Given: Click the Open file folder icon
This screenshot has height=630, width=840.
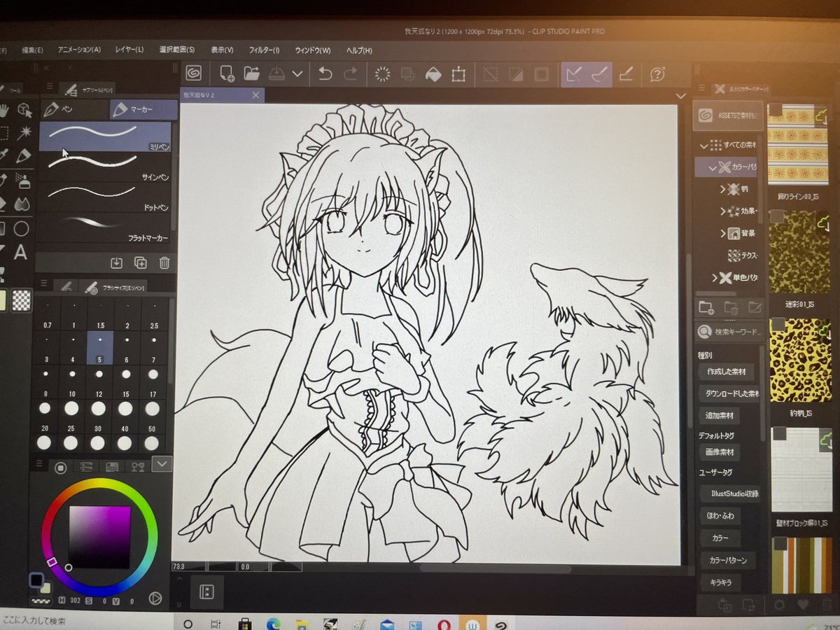Looking at the screenshot, I should [251, 73].
